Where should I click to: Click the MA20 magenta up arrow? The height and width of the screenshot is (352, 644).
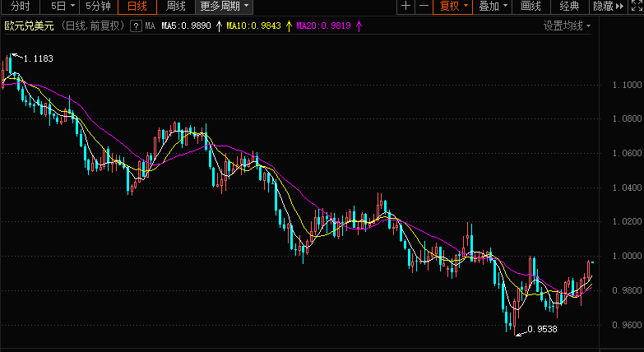(x=359, y=26)
